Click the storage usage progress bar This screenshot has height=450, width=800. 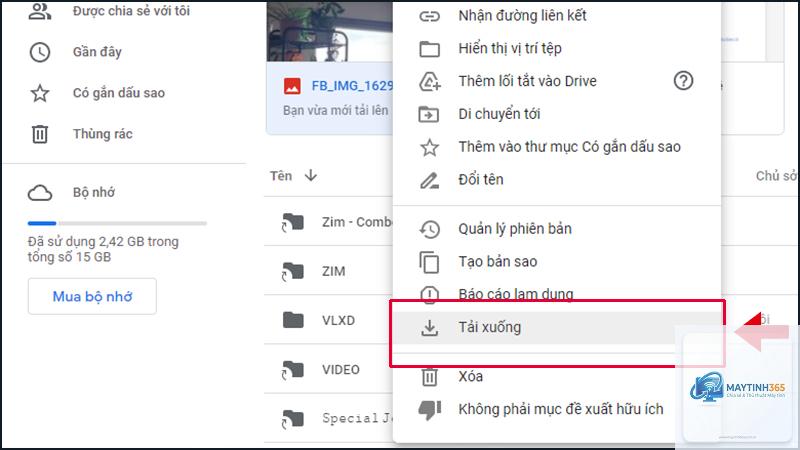pyautogui.click(x=117, y=223)
